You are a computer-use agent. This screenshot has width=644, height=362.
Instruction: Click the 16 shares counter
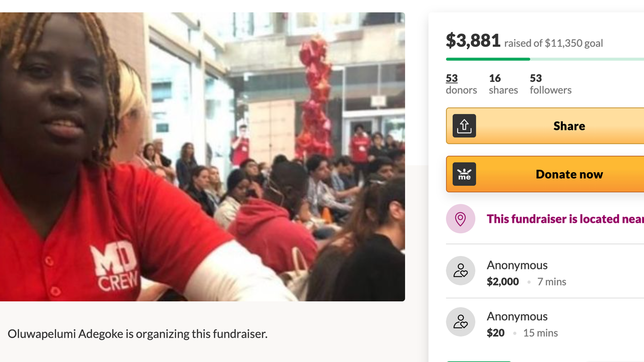coord(495,78)
